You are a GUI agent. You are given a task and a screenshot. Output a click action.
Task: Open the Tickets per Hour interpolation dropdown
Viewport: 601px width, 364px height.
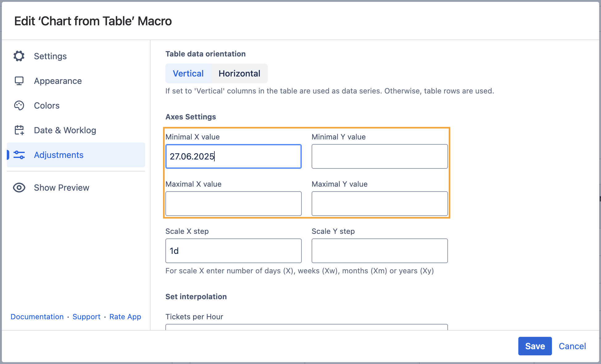click(x=306, y=327)
